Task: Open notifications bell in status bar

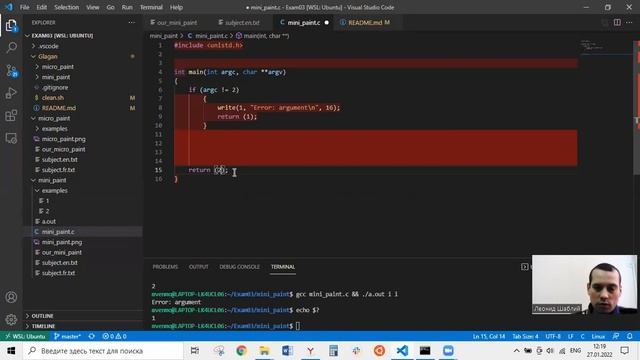Action: coord(629,336)
